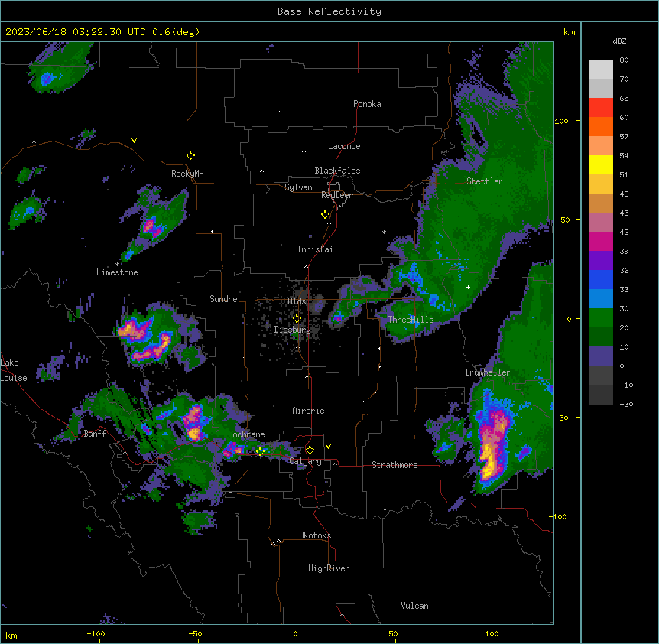Click the Banff label
This screenshot has height=644, width=659.
coord(95,434)
